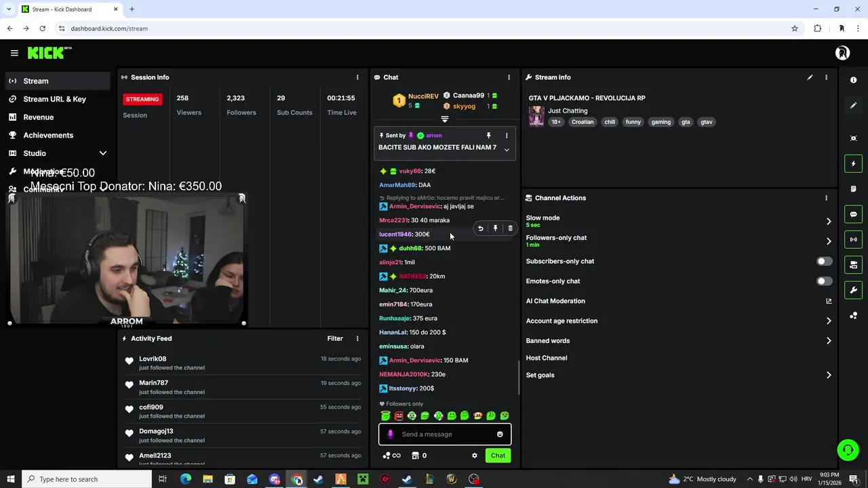Open the shop icon below chat input

coord(416,455)
